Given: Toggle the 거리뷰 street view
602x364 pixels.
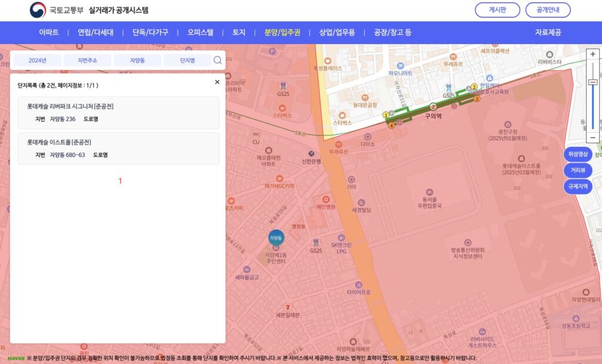Looking at the screenshot, I should (578, 170).
